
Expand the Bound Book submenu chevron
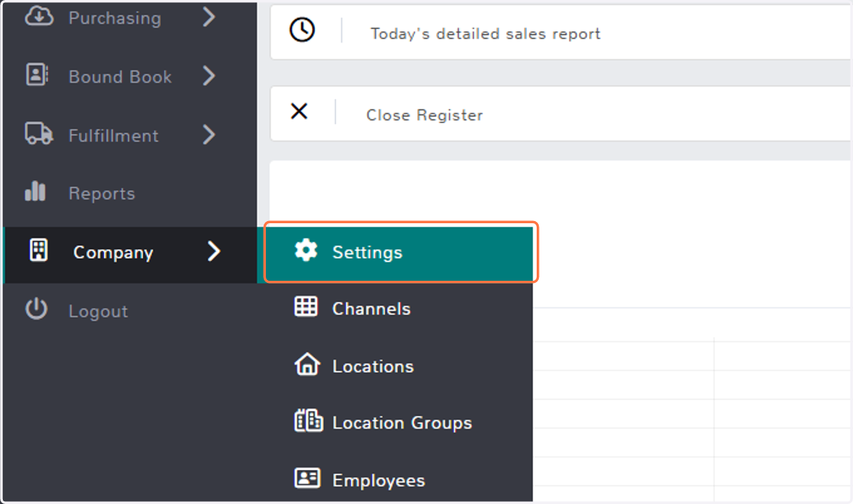click(209, 76)
